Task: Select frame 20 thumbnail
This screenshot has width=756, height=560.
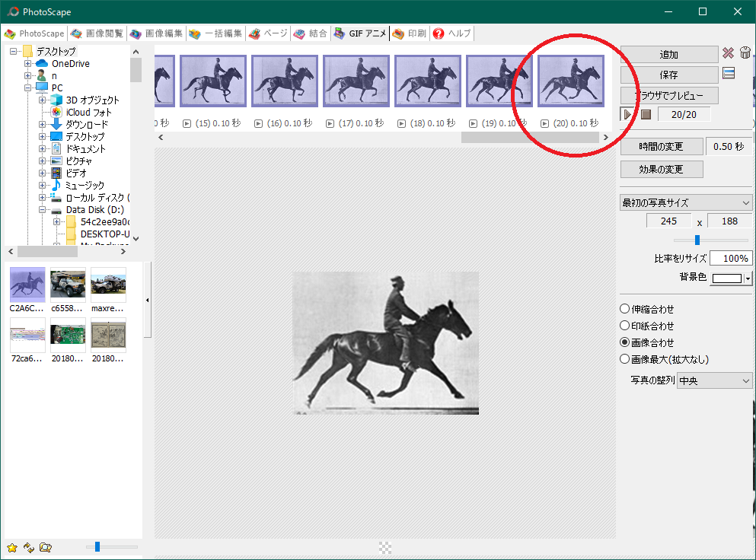Action: click(571, 81)
